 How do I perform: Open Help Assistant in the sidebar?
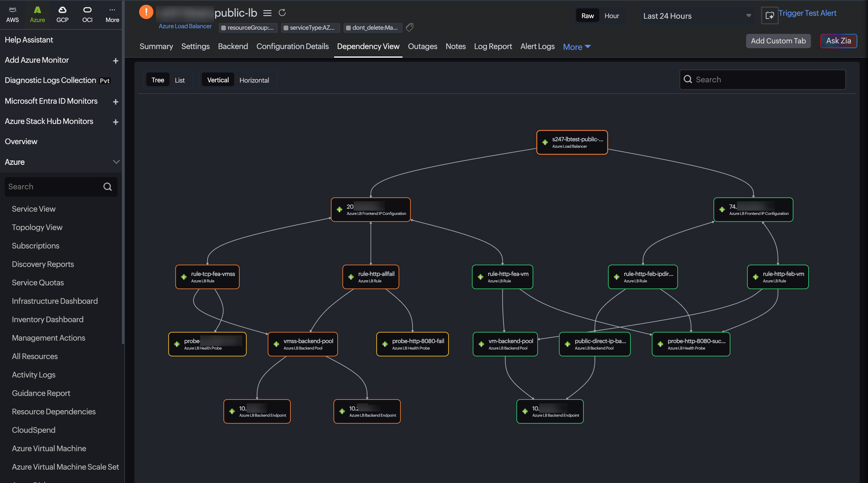click(29, 40)
